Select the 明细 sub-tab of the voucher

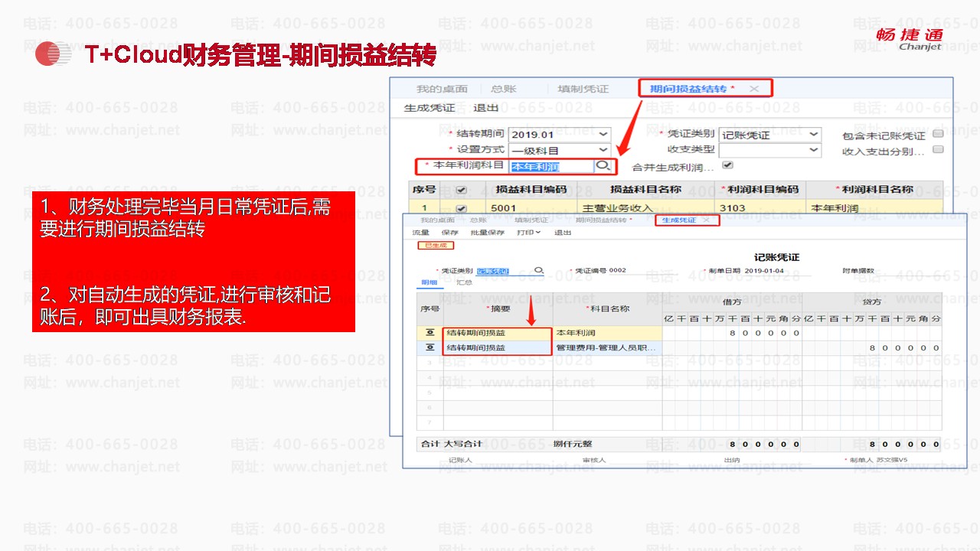(429, 282)
